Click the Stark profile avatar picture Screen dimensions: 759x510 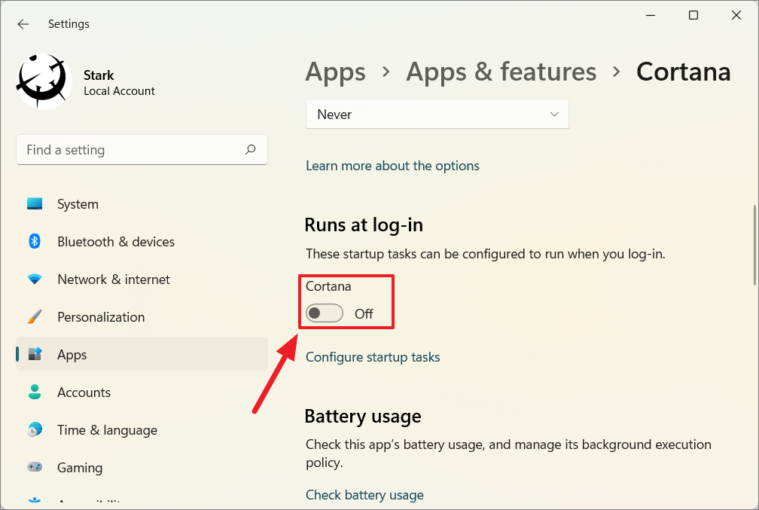tap(44, 81)
